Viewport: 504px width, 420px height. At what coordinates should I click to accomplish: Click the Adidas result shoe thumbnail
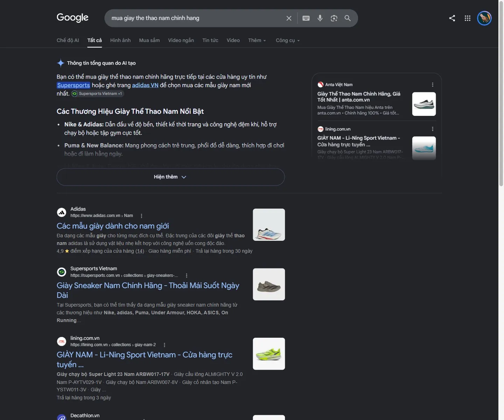click(269, 225)
